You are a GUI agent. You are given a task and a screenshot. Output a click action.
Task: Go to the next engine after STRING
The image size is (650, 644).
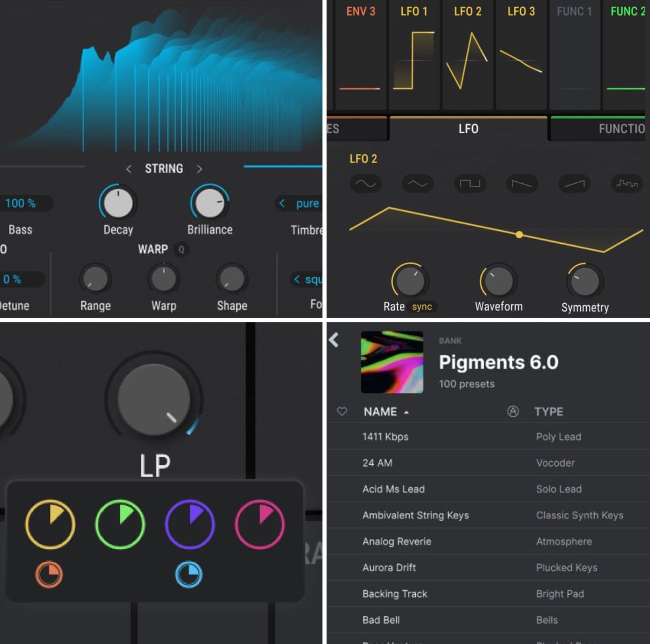(x=199, y=169)
